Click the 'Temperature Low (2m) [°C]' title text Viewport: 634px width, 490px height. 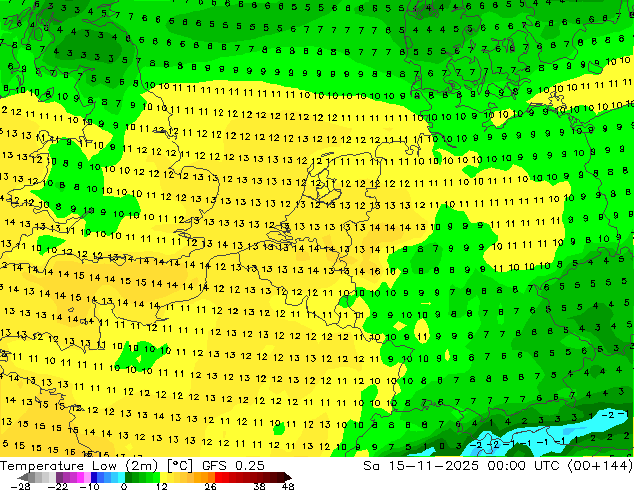click(96, 466)
